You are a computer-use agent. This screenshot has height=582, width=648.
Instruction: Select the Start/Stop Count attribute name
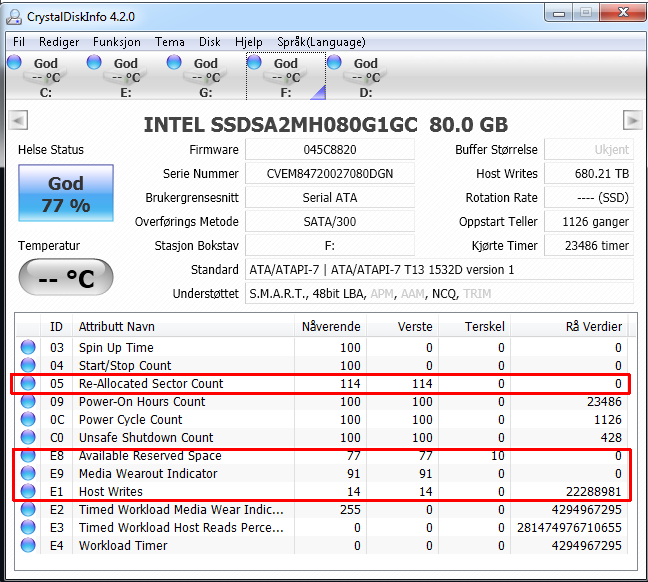(x=125, y=366)
